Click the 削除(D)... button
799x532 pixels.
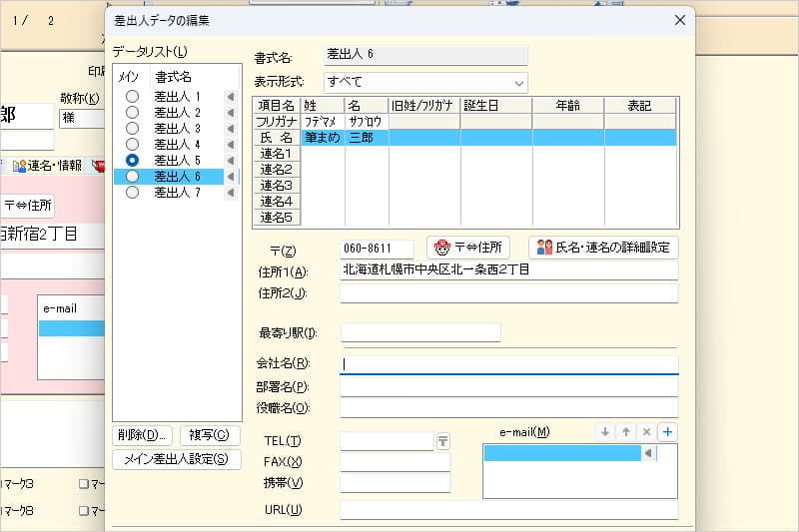(x=142, y=435)
